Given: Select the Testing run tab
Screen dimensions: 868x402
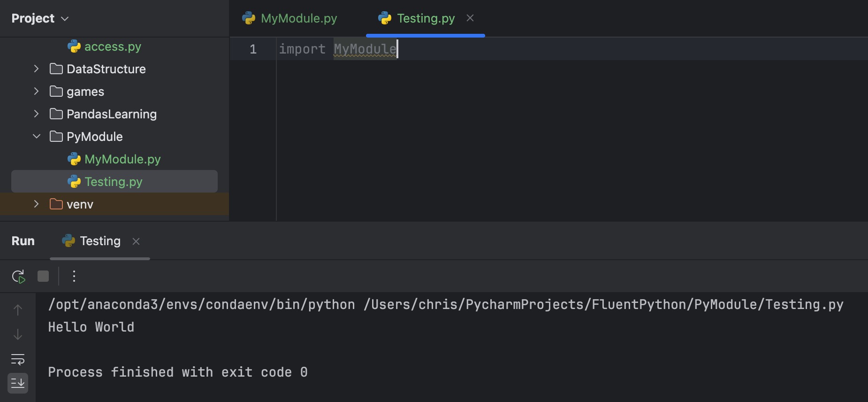Looking at the screenshot, I should pos(100,241).
